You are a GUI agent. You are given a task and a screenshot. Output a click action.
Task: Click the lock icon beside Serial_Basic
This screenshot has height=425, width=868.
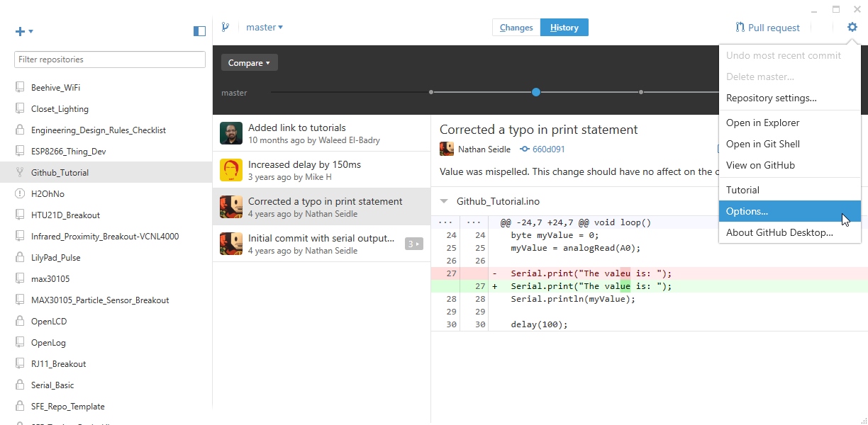(x=20, y=385)
